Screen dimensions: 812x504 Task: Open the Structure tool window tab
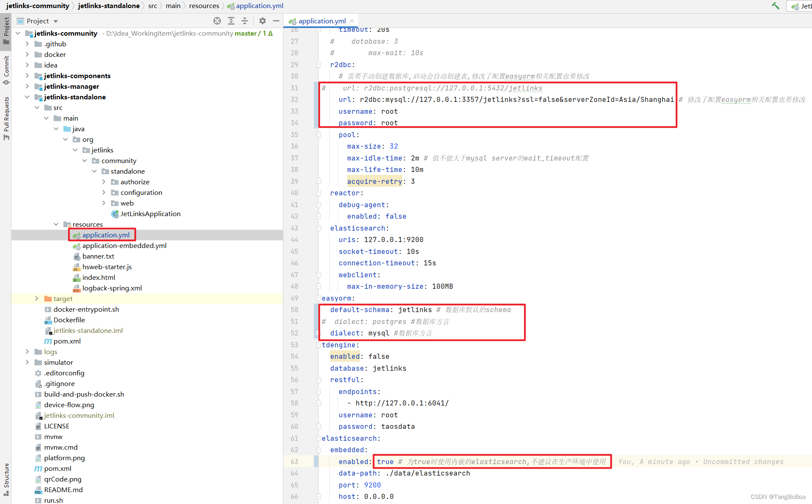pyautogui.click(x=6, y=479)
